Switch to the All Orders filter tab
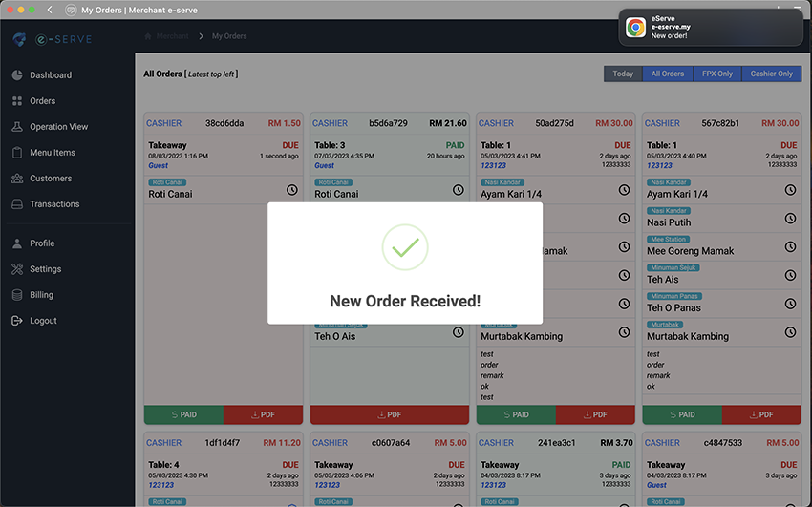 point(668,74)
